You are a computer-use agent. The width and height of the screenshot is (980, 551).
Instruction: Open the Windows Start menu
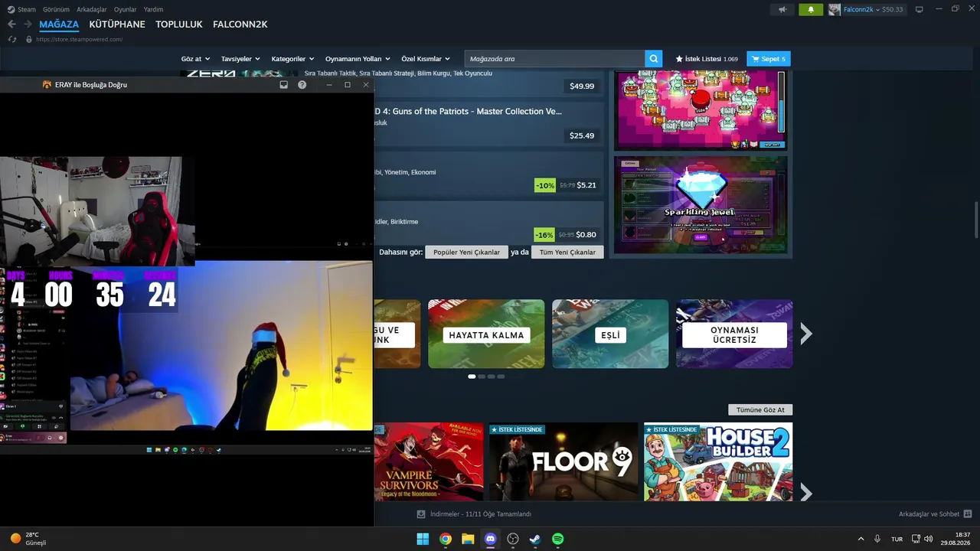423,539
